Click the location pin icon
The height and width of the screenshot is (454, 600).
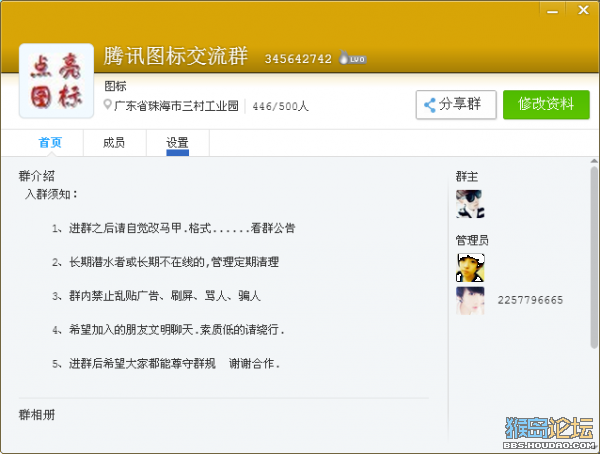[108, 105]
